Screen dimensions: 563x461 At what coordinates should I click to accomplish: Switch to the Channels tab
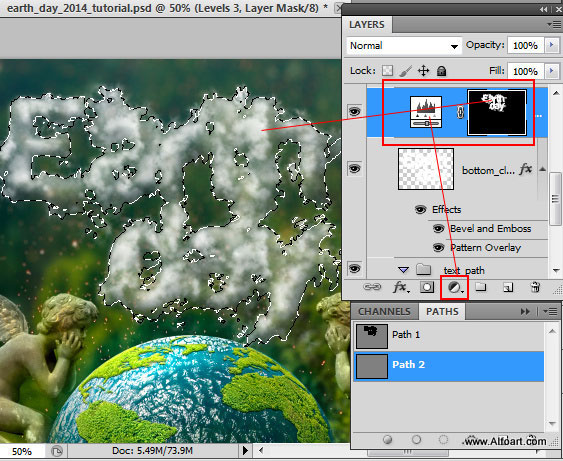pos(384,311)
